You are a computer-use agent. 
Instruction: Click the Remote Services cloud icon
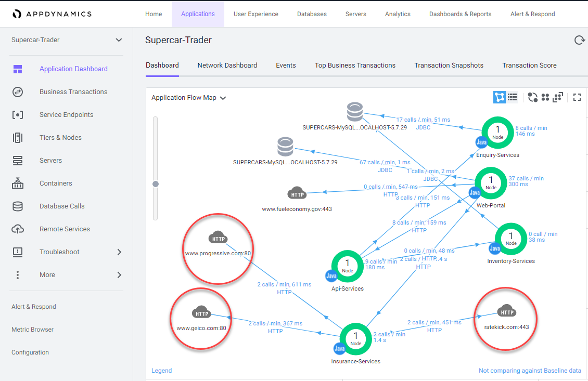coord(18,229)
